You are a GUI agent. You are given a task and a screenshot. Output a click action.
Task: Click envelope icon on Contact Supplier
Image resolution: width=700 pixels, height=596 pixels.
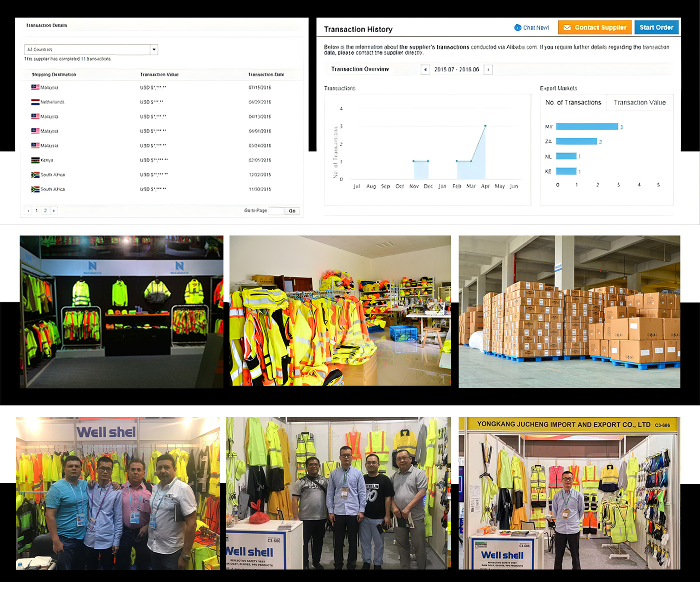pyautogui.click(x=567, y=27)
